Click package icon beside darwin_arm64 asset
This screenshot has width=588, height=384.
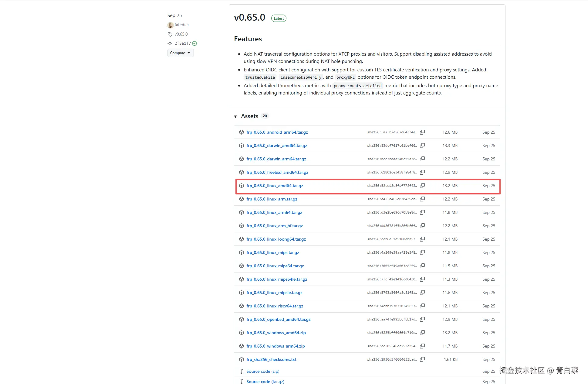pos(242,159)
